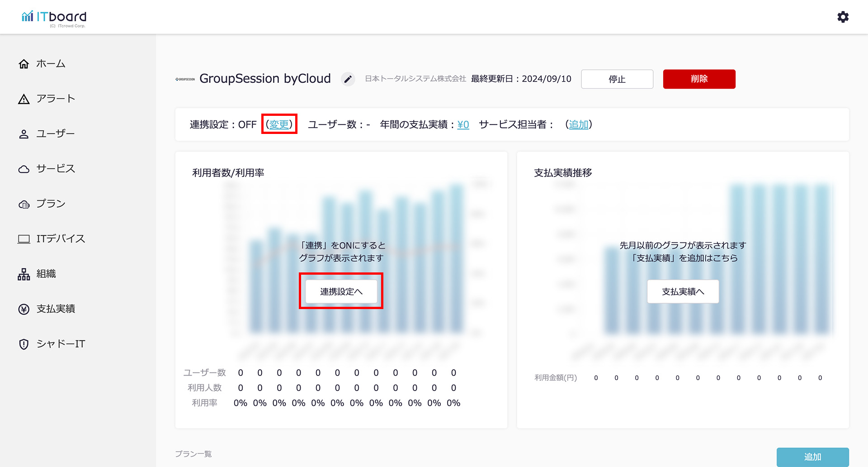The height and width of the screenshot is (467, 868).
Task: Click the 連携設定へ button
Action: [x=341, y=291]
